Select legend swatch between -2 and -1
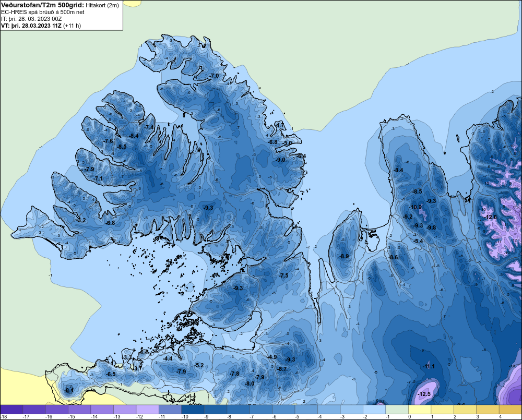This screenshot has height=420, width=522. [374, 410]
